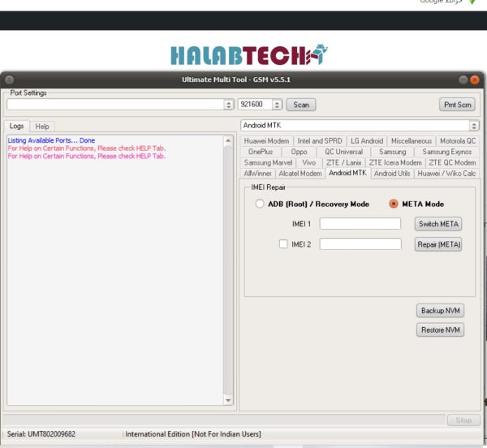Open the Intel and SPRD tab

(x=320, y=141)
